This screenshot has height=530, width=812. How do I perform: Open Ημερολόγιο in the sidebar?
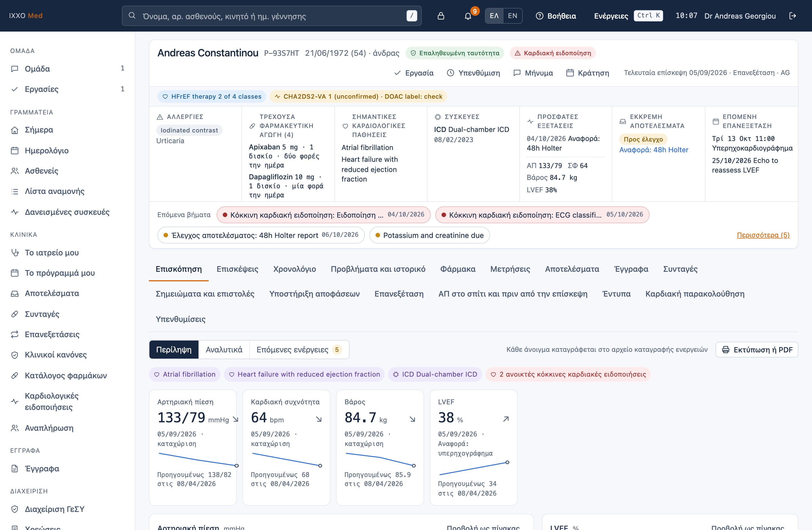pyautogui.click(x=68, y=151)
